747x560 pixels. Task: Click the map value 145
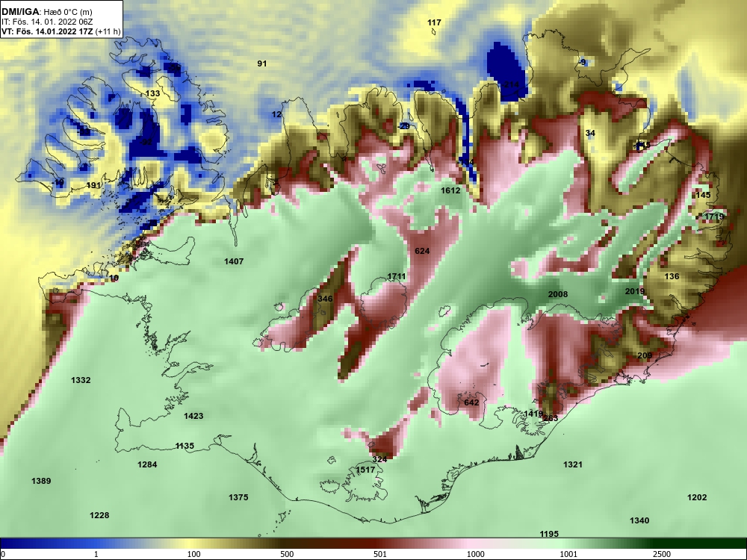point(703,195)
